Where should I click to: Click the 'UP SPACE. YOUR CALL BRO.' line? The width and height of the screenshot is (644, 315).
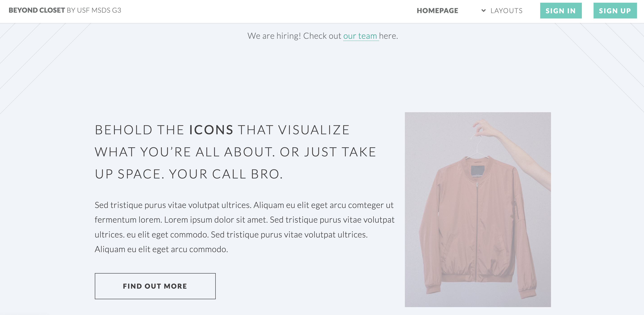tap(189, 174)
